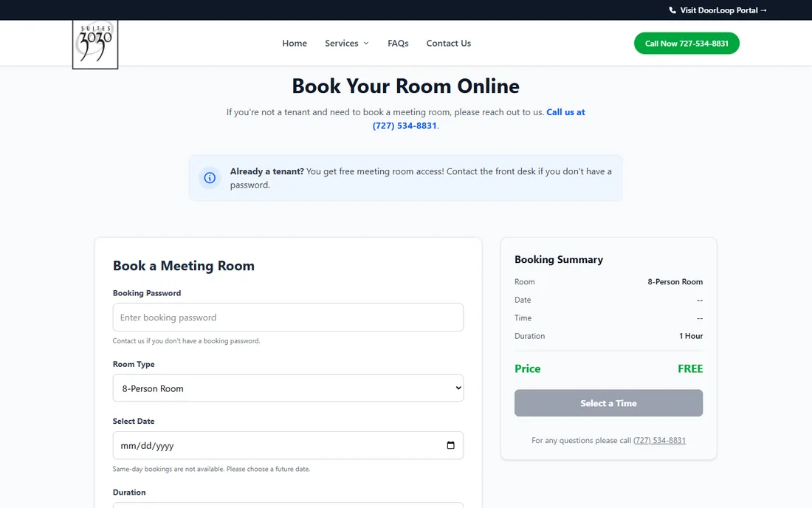
Task: Click the Call us at (727) 534-8831 link
Action: click(x=478, y=119)
